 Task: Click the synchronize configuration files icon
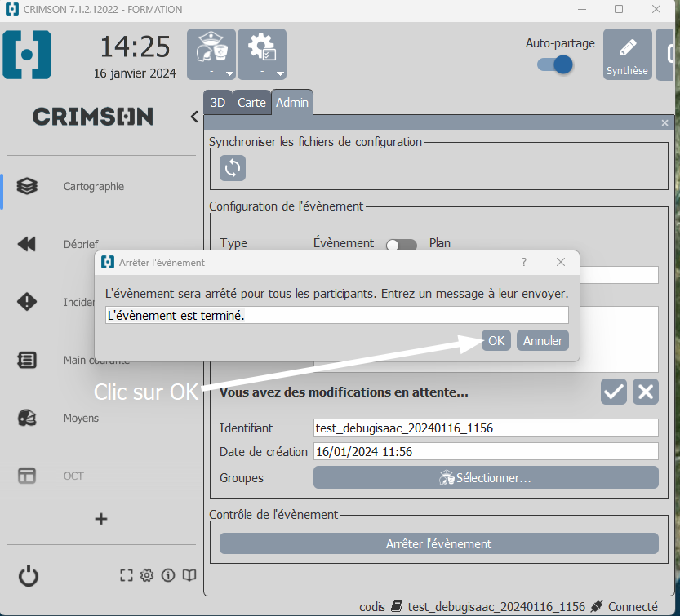(233, 168)
